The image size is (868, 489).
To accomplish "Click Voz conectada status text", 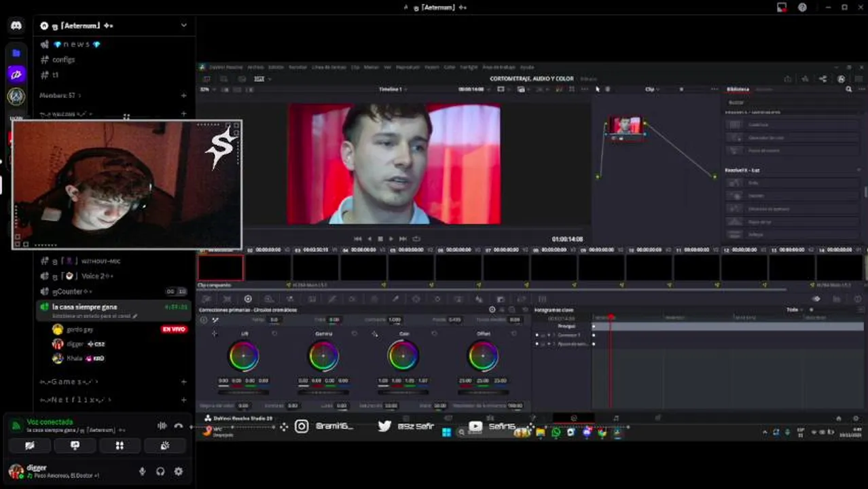I will pos(50,422).
